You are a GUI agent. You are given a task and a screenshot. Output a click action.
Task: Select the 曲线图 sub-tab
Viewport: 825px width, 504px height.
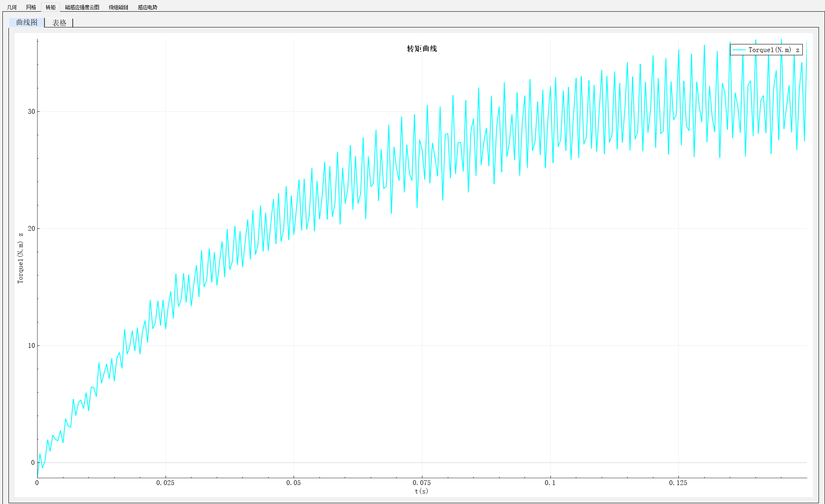(x=27, y=23)
